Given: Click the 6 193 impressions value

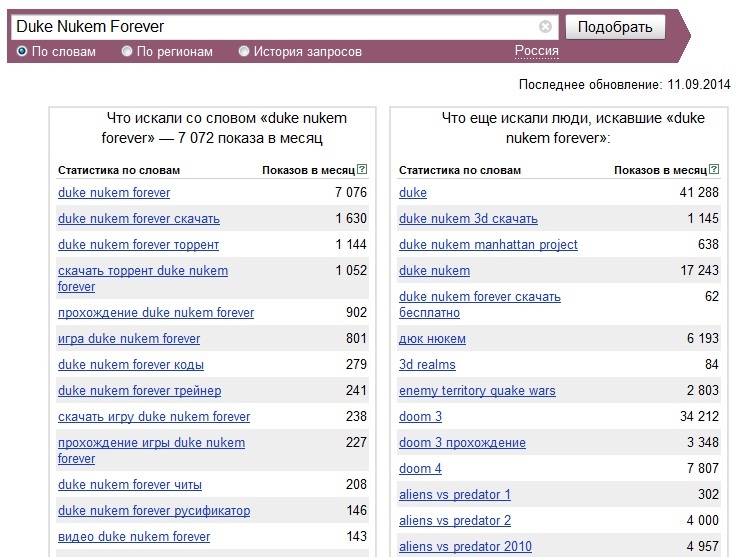Looking at the screenshot, I should pyautogui.click(x=703, y=338).
